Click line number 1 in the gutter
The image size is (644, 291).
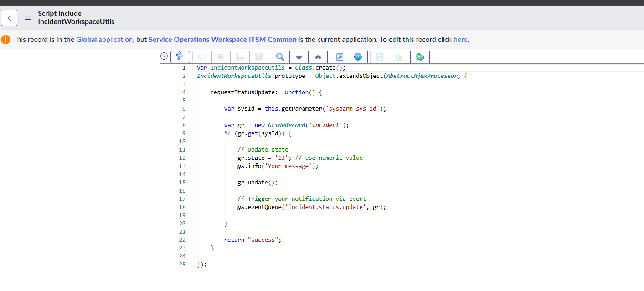pyautogui.click(x=184, y=67)
